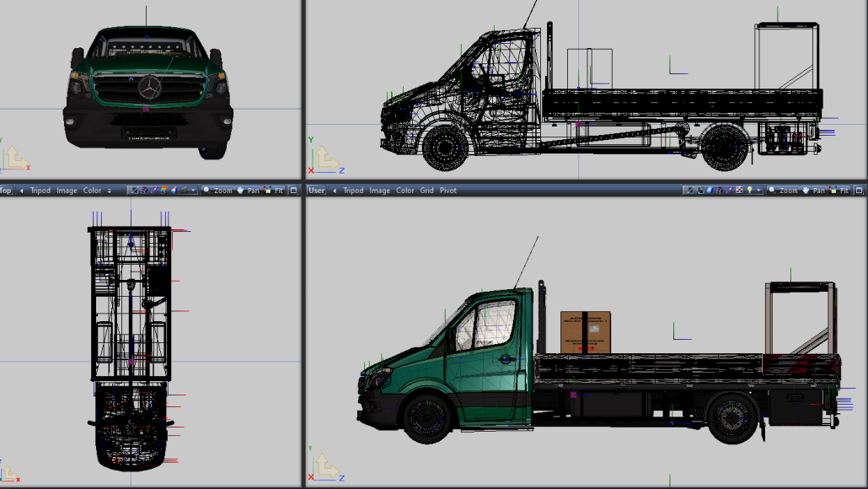Toggle the purple box icon in Top view header
The height and width of the screenshot is (489, 868).
144,190
